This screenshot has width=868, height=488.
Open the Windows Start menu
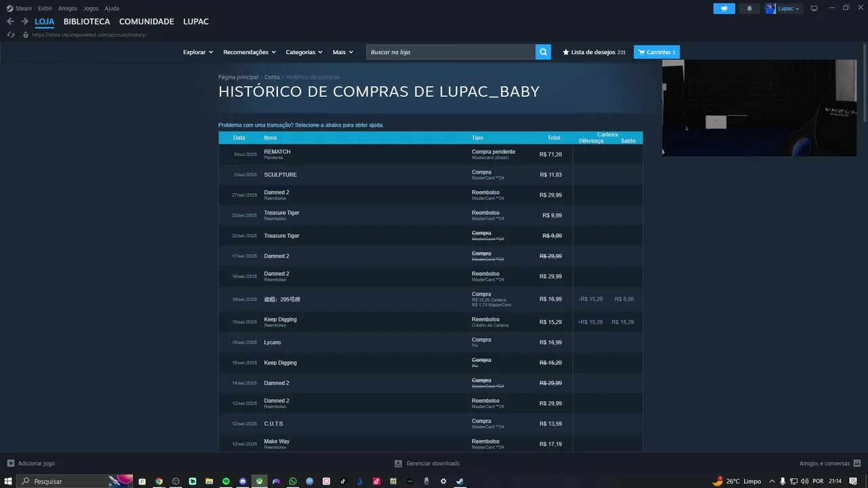tap(8, 481)
